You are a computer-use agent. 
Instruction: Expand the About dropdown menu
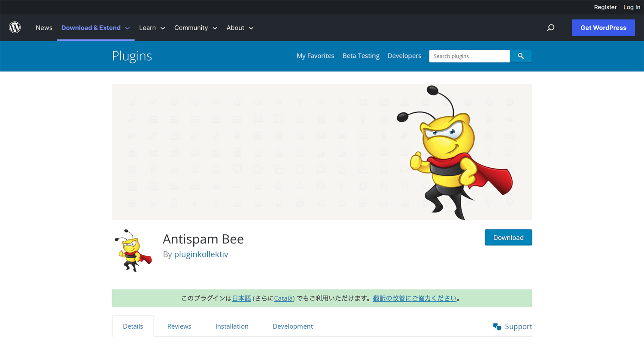pyautogui.click(x=240, y=28)
